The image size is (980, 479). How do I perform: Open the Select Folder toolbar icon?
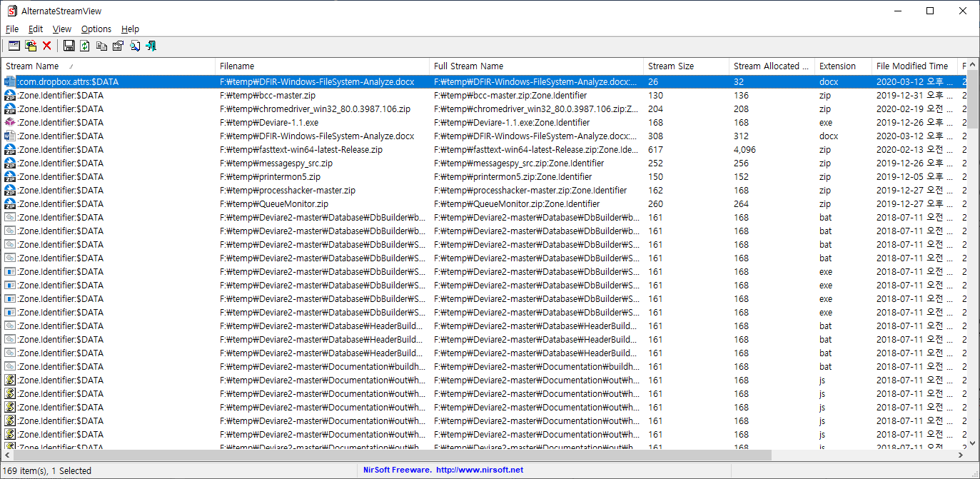tap(14, 46)
